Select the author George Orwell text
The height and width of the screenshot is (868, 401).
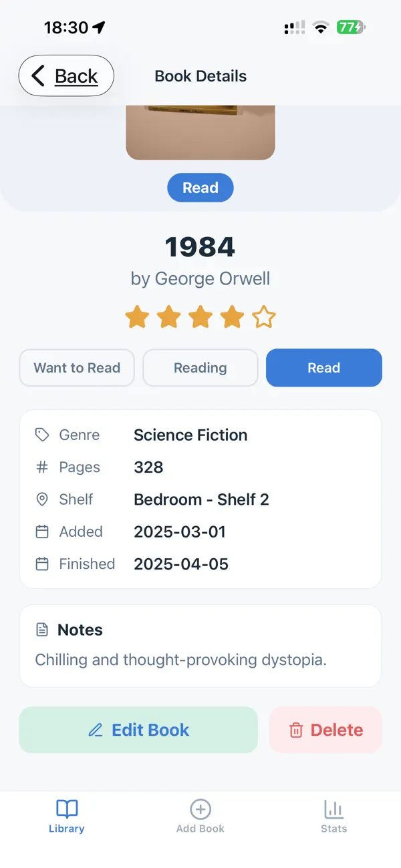(200, 278)
